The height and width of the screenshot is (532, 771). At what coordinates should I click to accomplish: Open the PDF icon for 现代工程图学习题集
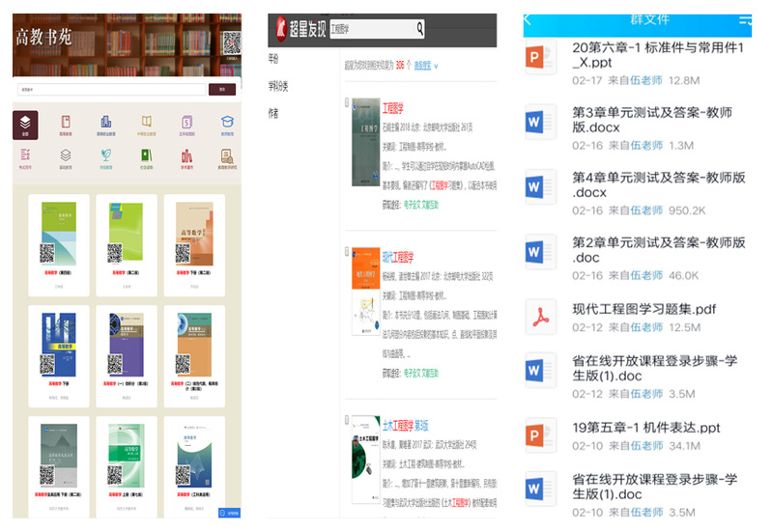(540, 317)
